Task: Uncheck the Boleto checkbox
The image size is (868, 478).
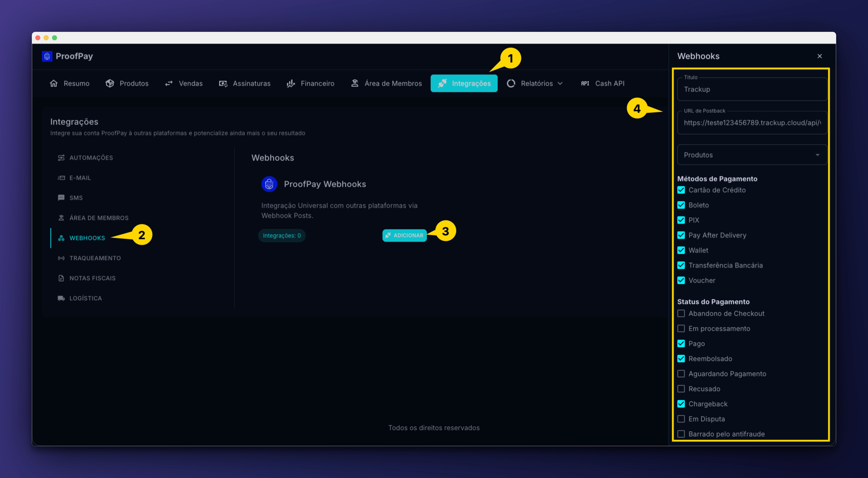Action: (x=681, y=205)
